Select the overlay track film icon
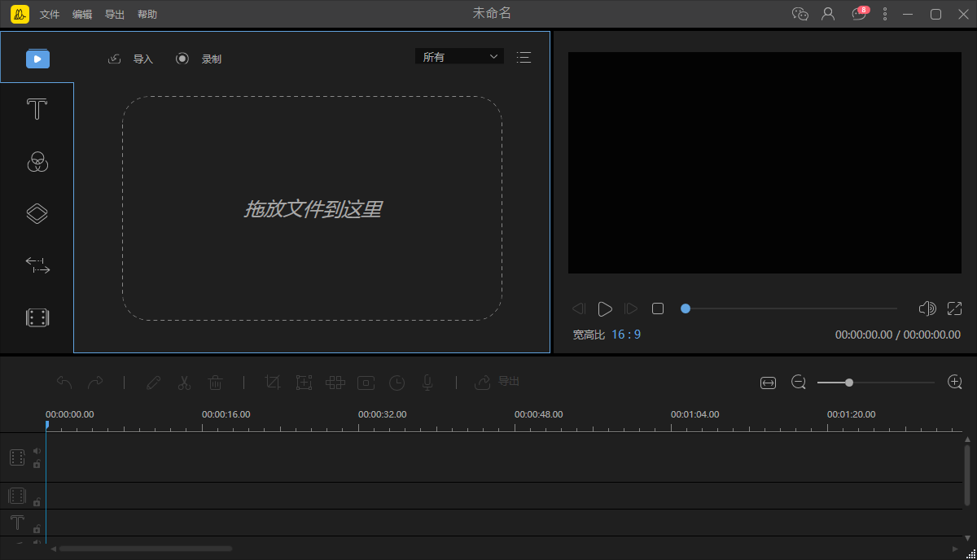Screen dimensions: 977x560 17,496
